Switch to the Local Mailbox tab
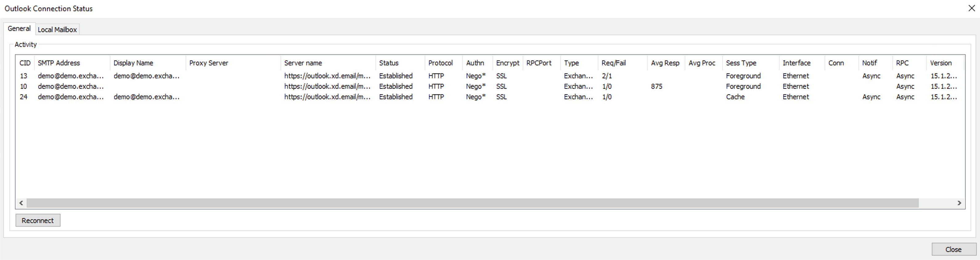The height and width of the screenshot is (260, 980). (57, 30)
